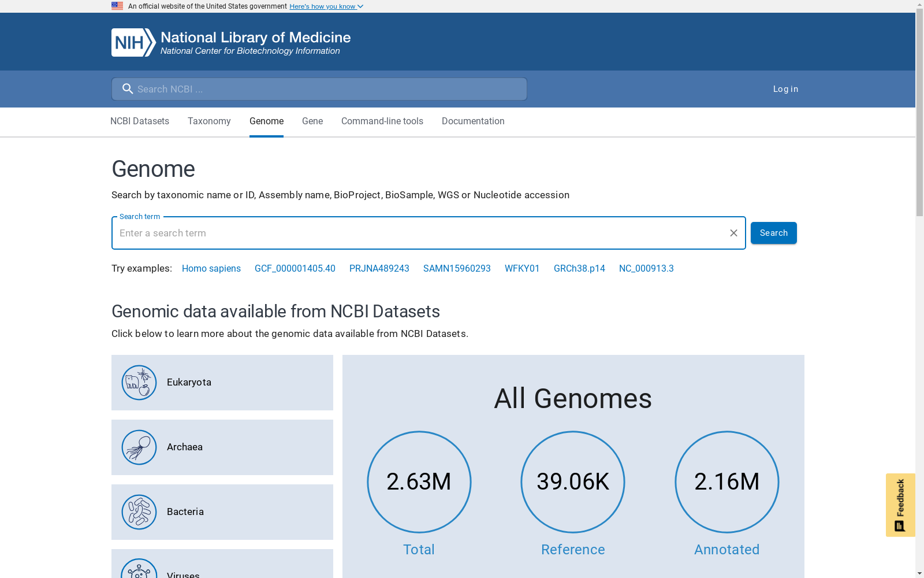Click the blue Search button
The height and width of the screenshot is (578, 924).
coord(774,233)
